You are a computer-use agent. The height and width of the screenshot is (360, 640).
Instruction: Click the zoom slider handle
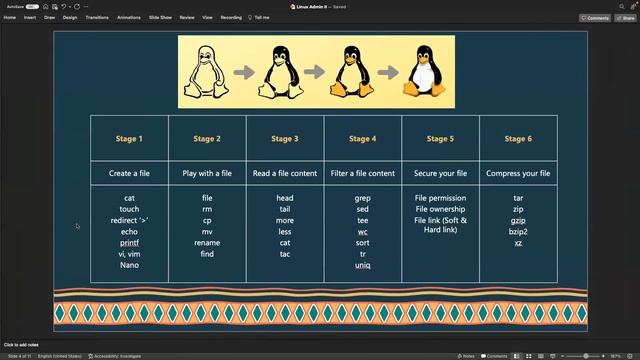tap(586, 356)
